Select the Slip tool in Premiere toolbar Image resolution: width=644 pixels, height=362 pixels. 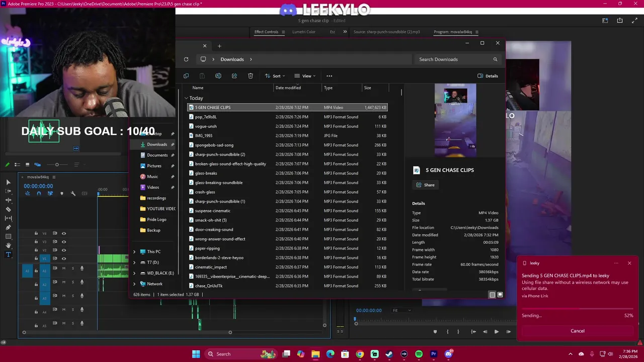tap(8, 218)
